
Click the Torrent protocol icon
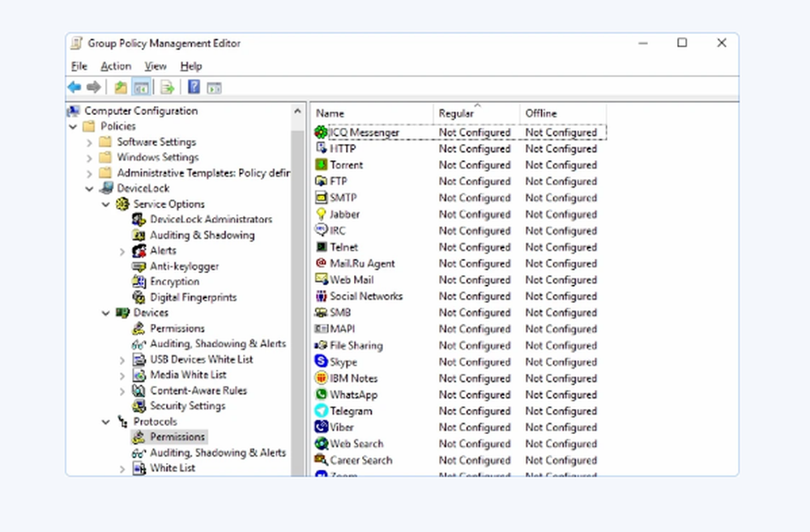click(322, 164)
